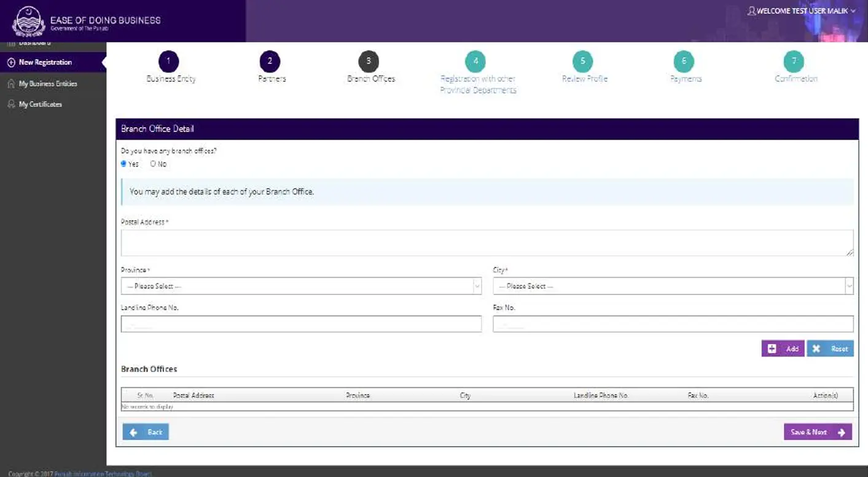Click the Add button
The image size is (868, 477).
pyautogui.click(x=783, y=349)
